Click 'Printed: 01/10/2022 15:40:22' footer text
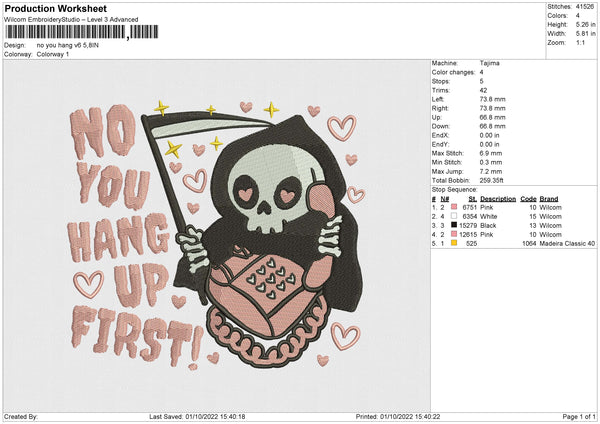 [x=398, y=416]
